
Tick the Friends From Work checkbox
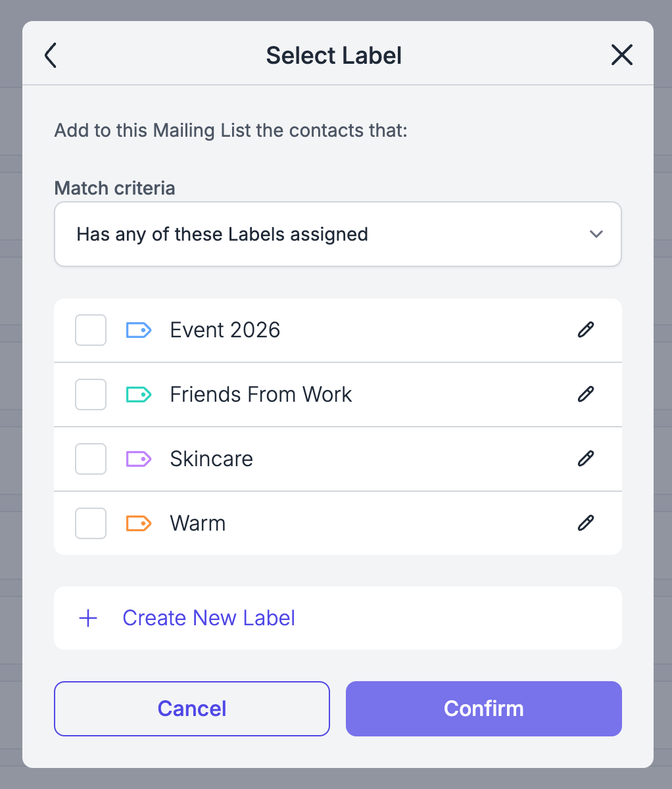[91, 394]
